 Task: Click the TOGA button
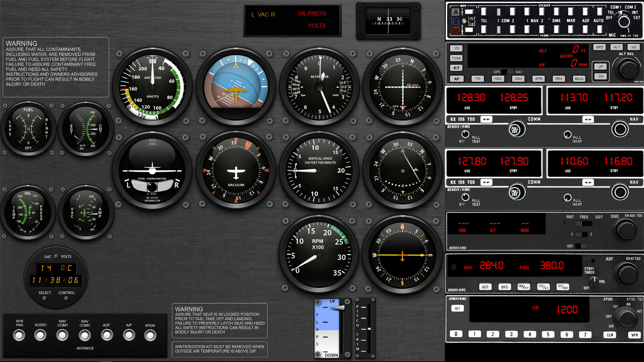[457, 58]
